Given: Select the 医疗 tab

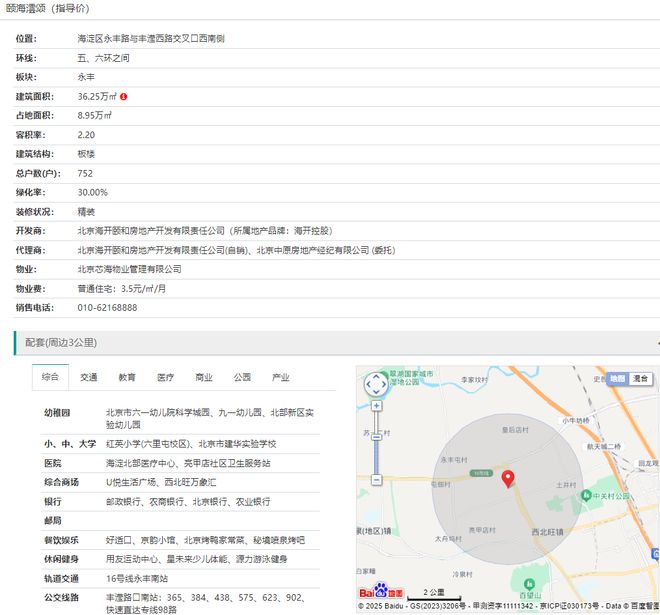Looking at the screenshot, I should point(165,378).
